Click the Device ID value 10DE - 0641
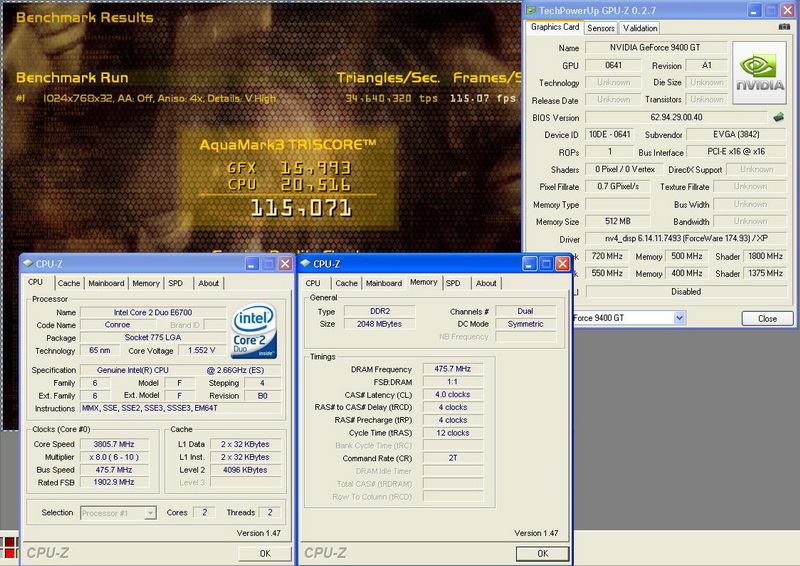The width and height of the screenshot is (800, 566). click(610, 135)
